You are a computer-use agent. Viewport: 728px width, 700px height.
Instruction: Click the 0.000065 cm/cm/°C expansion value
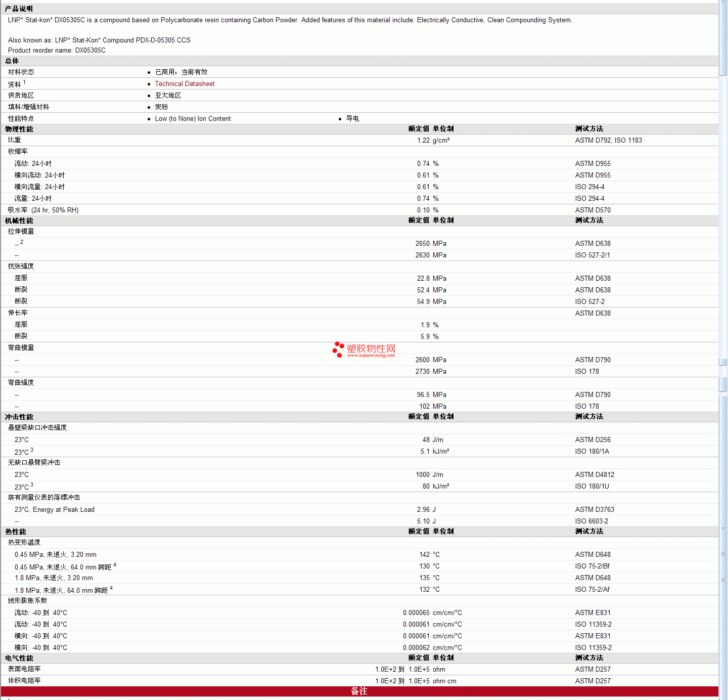432,613
